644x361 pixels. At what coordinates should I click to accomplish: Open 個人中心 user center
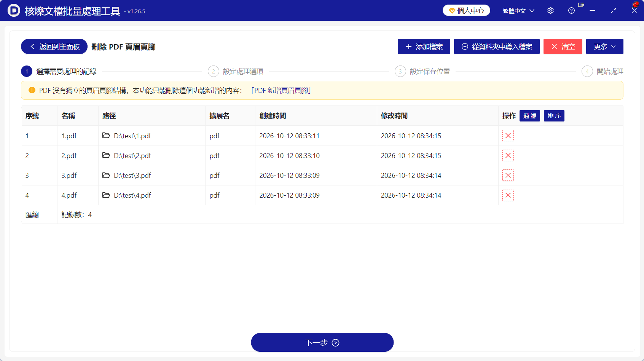(466, 10)
